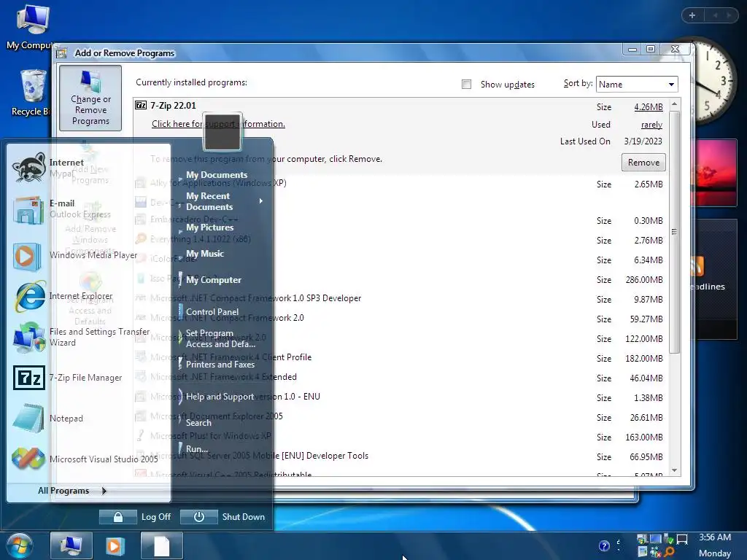Viewport: 747px width, 560px height.
Task: Click the Remove button for 7-Zip
Action: point(643,163)
